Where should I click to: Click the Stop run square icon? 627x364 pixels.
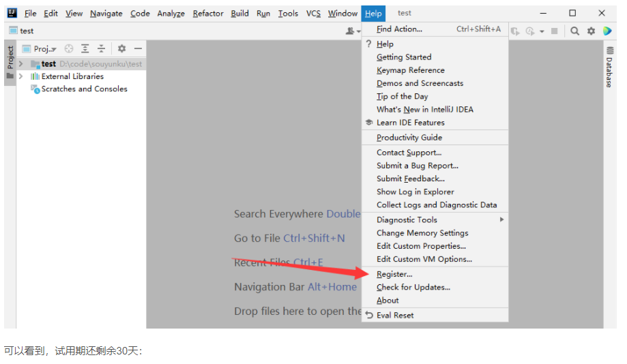click(x=554, y=31)
